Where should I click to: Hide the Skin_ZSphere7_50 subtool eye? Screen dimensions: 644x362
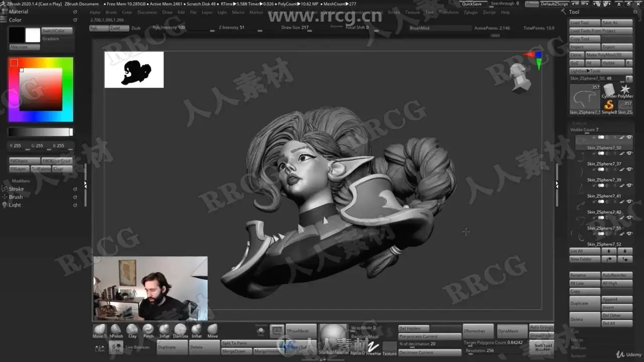pyautogui.click(x=629, y=137)
